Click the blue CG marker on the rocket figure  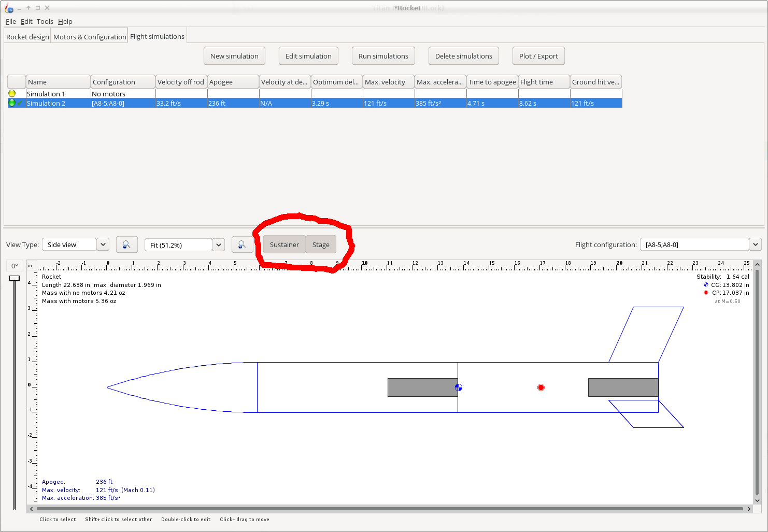458,387
